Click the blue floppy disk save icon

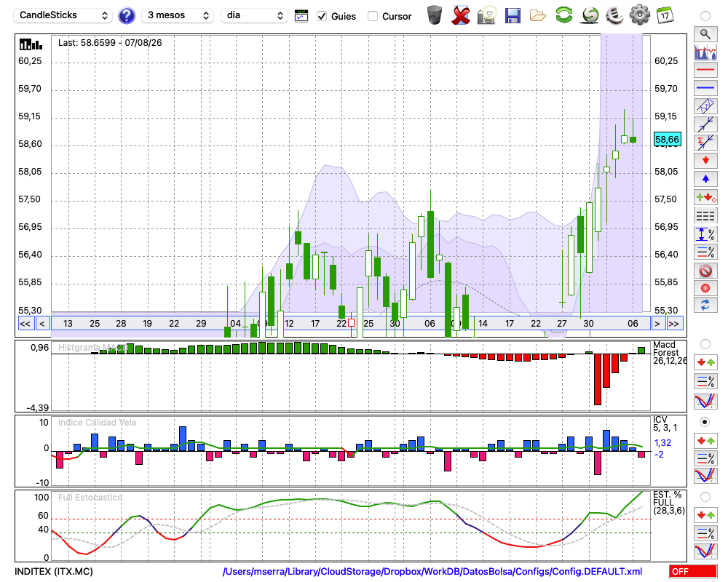pos(513,16)
